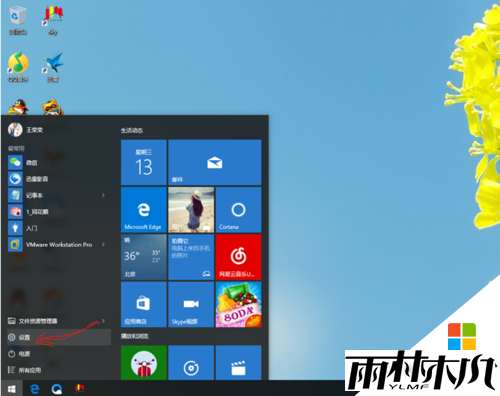This screenshot has width=500, height=396.
Task: Open the calendar tile showing 13
Action: [144, 162]
